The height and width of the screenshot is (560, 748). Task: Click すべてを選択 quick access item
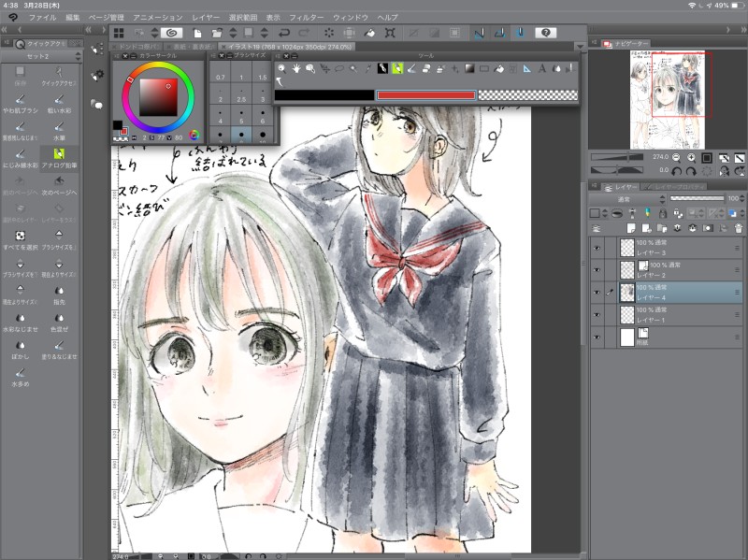(x=20, y=240)
